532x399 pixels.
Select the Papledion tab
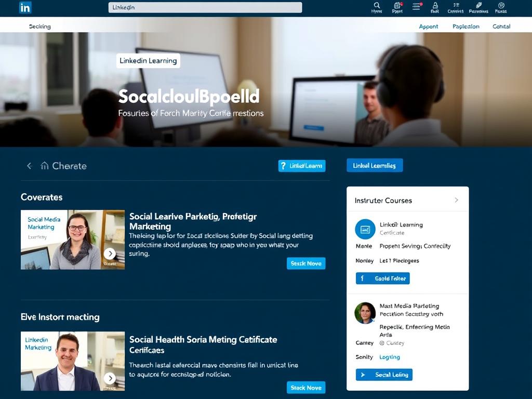pos(466,26)
